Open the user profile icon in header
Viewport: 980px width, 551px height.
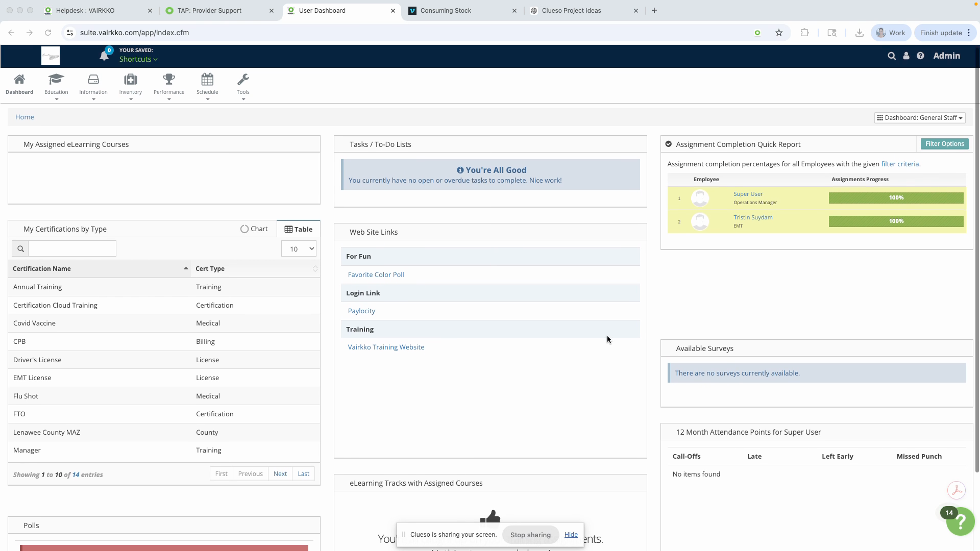[906, 56]
